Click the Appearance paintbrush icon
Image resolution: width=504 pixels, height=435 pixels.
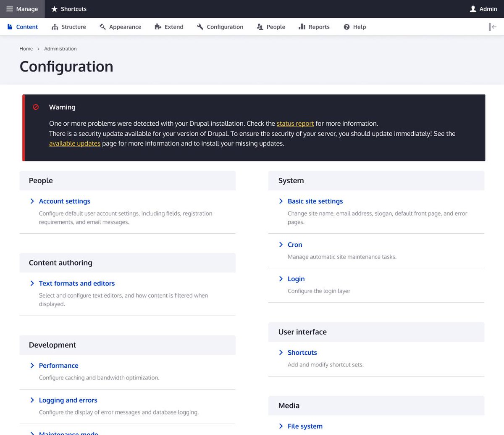coord(102,27)
